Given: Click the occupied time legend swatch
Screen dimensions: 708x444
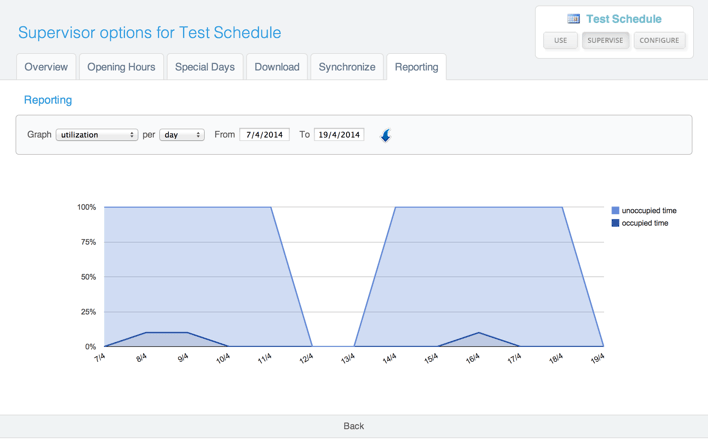Looking at the screenshot, I should [616, 223].
